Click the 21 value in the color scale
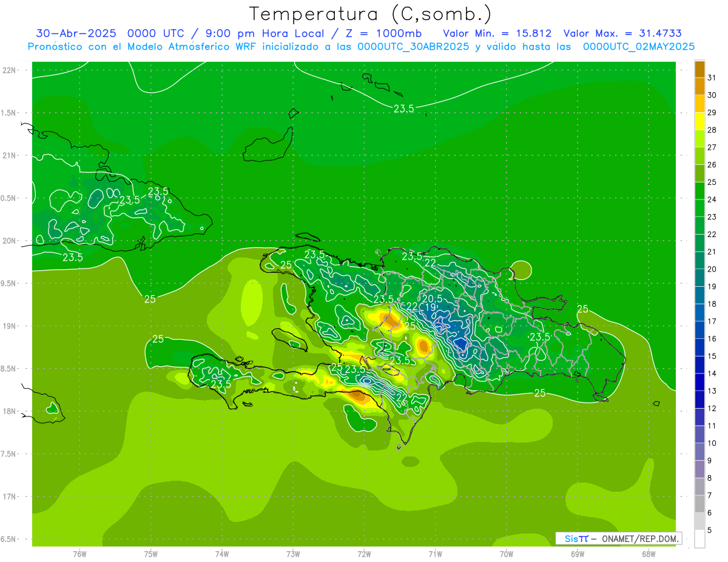This screenshot has width=728, height=562. point(712,252)
